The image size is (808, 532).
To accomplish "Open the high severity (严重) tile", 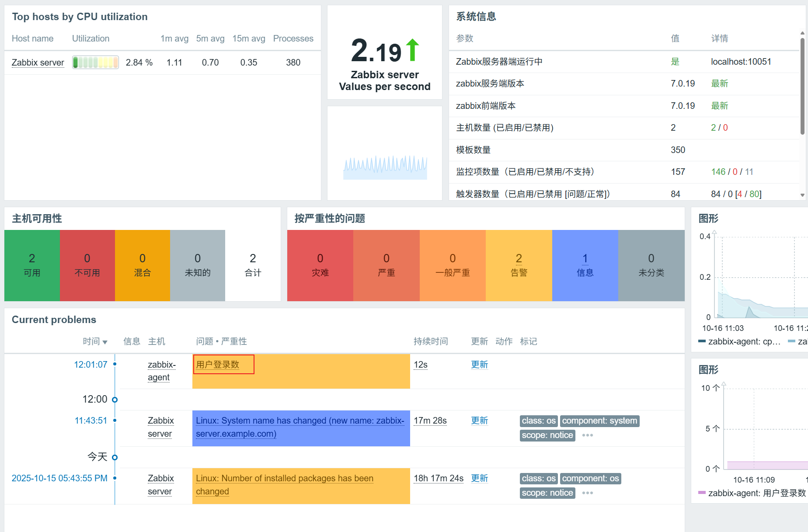I will pos(387,265).
